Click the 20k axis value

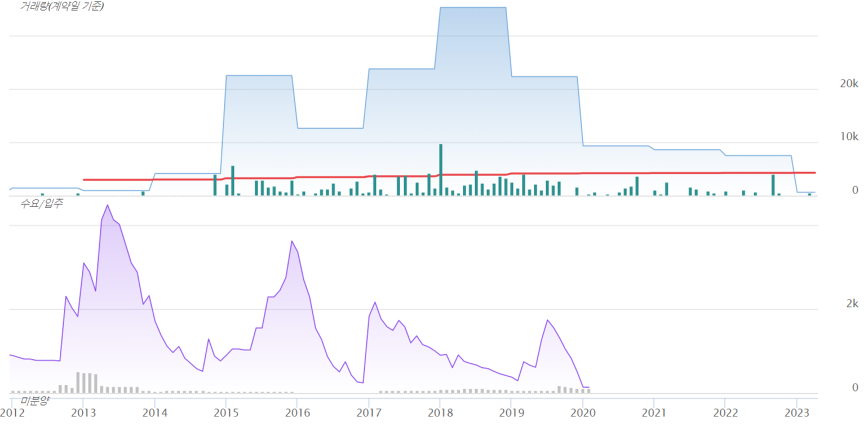pos(849,83)
